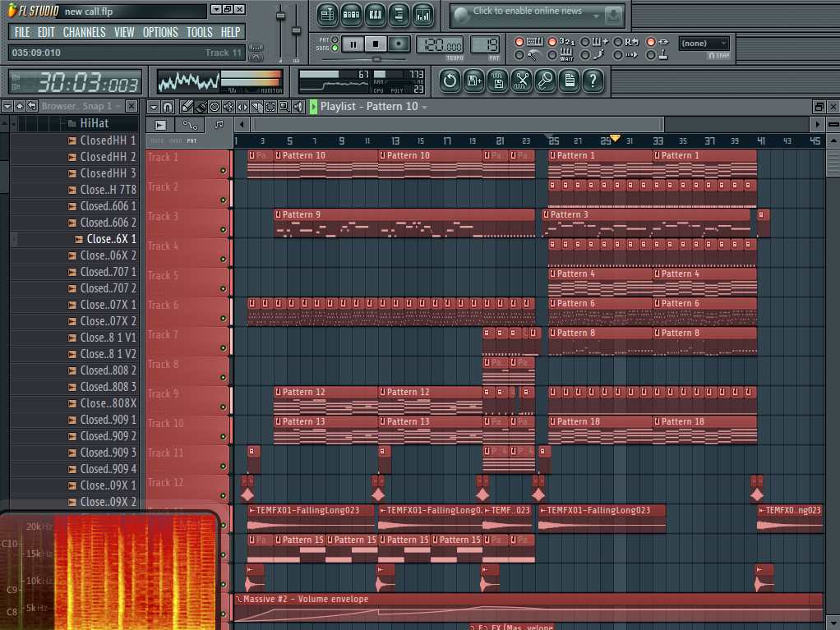Open the OPTIONS menu
Viewport: 840px width, 630px height.
[160, 32]
